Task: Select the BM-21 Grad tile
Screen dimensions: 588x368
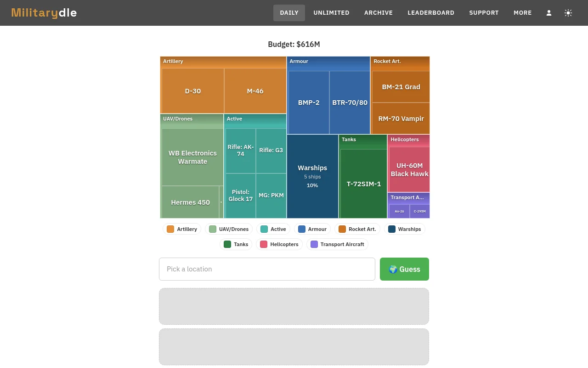Action: tap(401, 86)
